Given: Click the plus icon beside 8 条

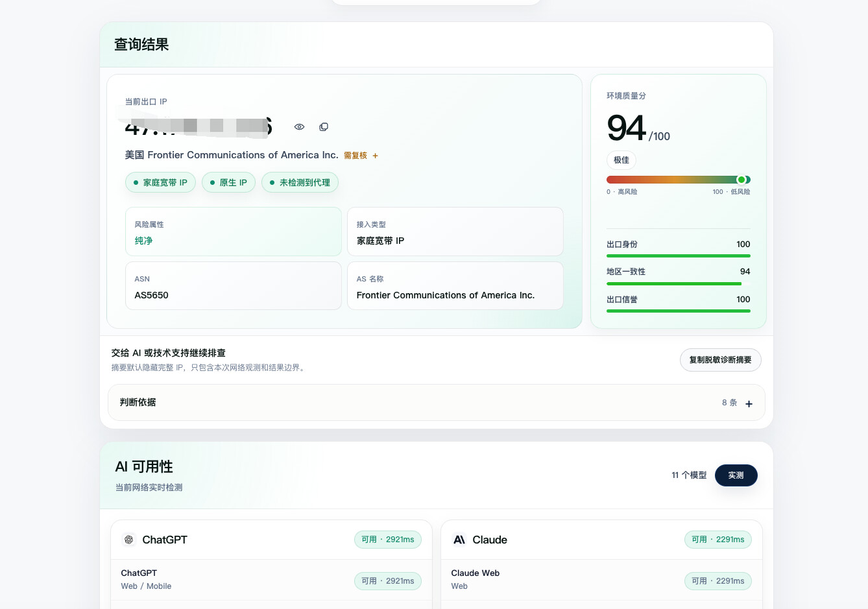Looking at the screenshot, I should click(749, 403).
